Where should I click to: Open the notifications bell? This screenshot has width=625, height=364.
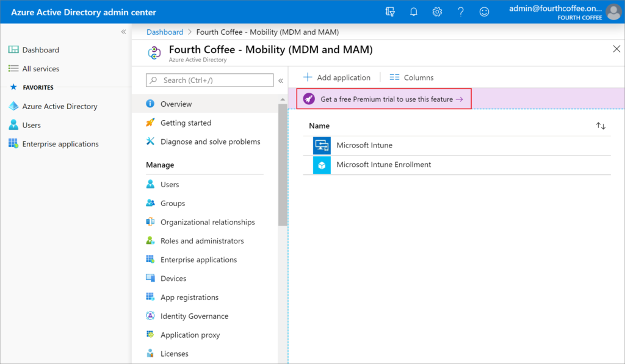pyautogui.click(x=413, y=12)
